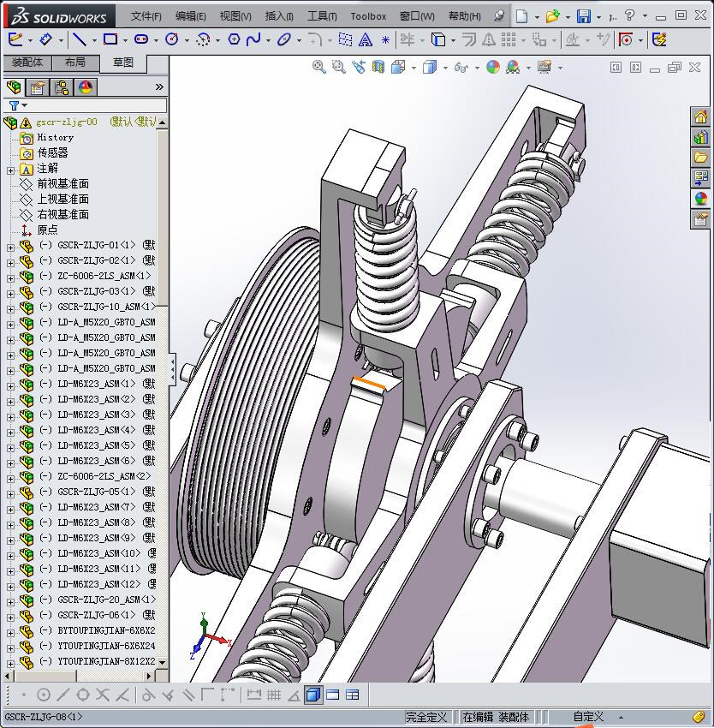714x728 pixels.
Task: Open the PropertyManager tab icon
Action: click(38, 87)
